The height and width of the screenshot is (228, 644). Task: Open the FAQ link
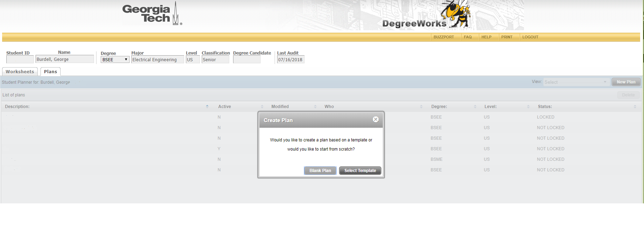point(468,37)
